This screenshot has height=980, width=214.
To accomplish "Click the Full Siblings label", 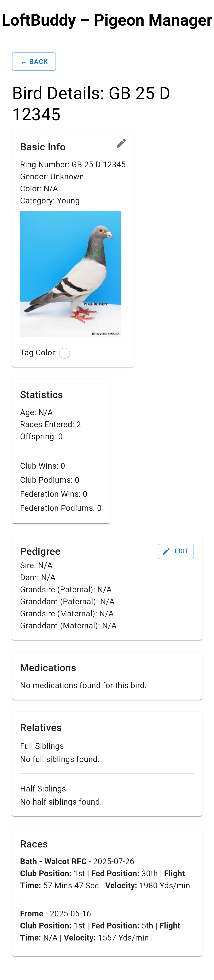I will 42,746.
